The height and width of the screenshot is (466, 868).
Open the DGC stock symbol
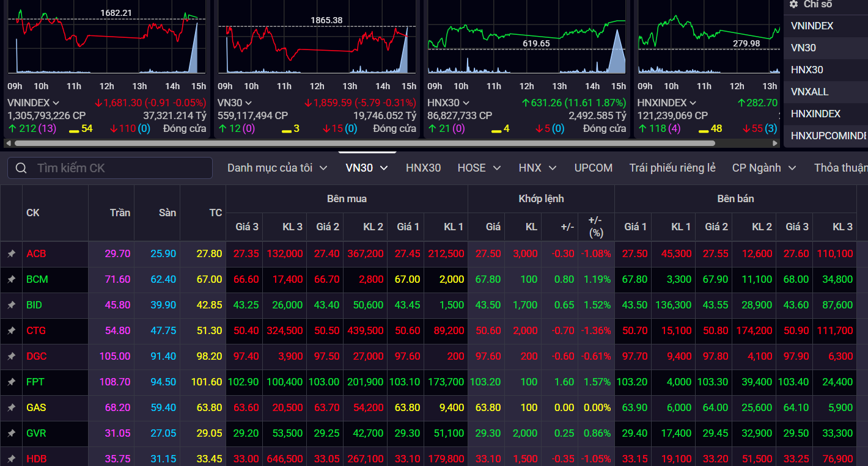37,356
